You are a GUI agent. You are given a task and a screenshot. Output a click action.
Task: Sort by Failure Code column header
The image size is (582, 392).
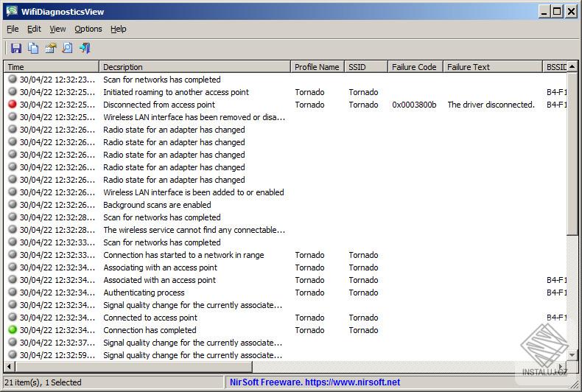click(x=414, y=67)
